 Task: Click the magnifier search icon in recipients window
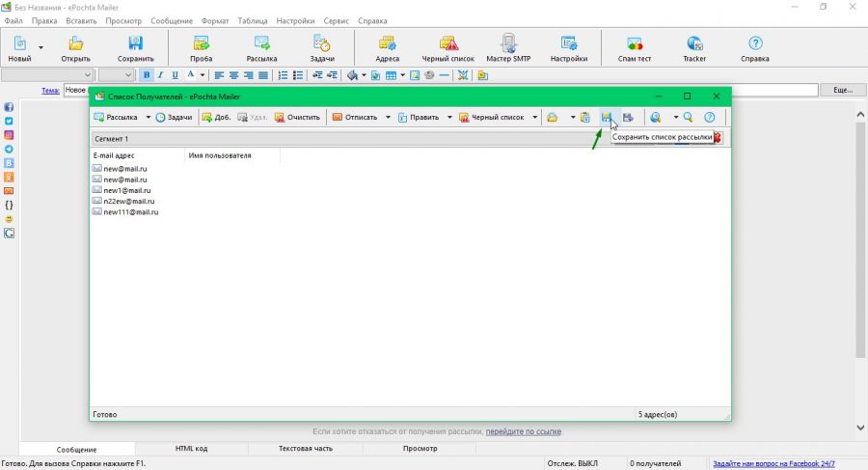(688, 117)
